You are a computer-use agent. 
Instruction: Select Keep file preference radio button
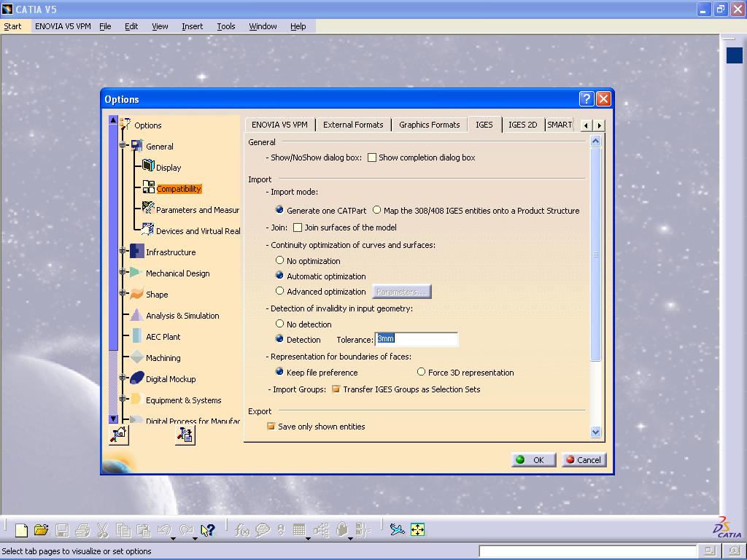click(x=279, y=371)
